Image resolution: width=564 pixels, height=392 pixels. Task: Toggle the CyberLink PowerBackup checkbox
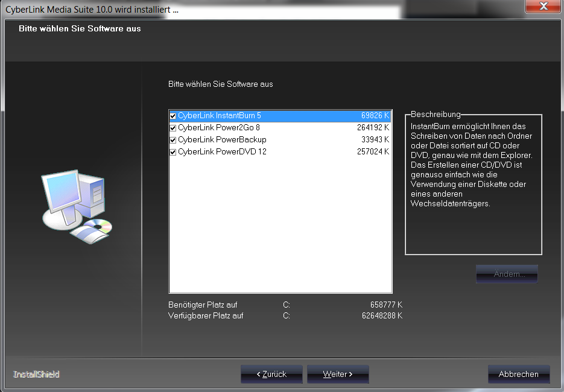(173, 140)
